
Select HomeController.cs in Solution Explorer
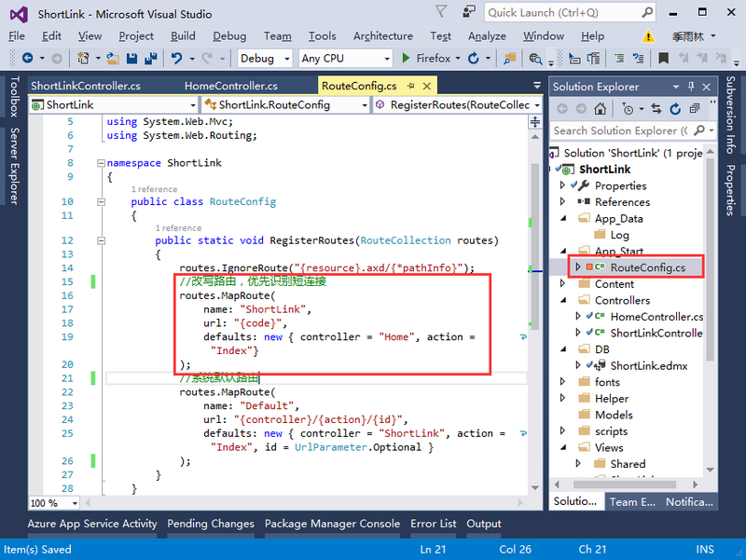point(656,317)
